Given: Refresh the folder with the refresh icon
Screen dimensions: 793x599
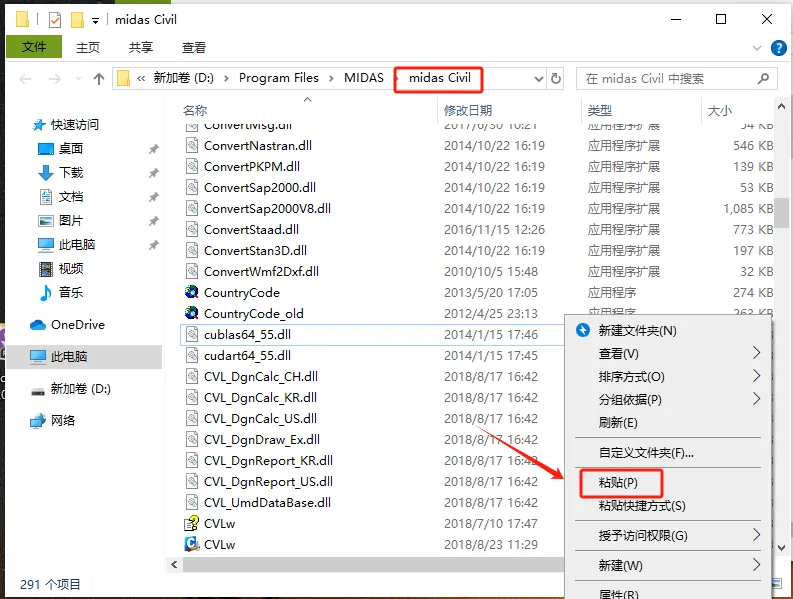Looking at the screenshot, I should 556,79.
